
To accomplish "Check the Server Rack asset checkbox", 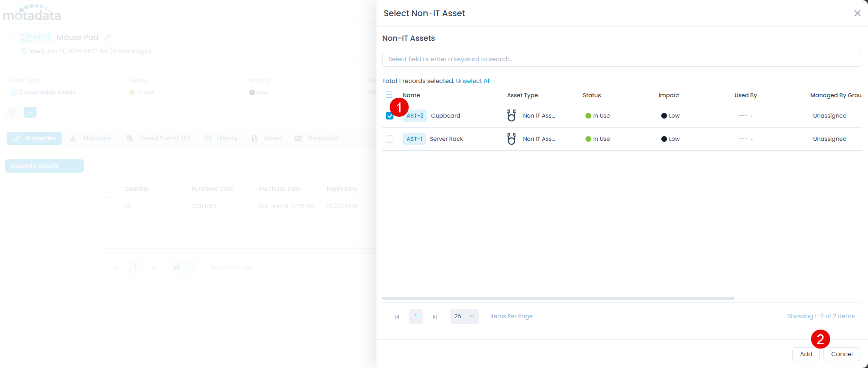I will coord(390,139).
